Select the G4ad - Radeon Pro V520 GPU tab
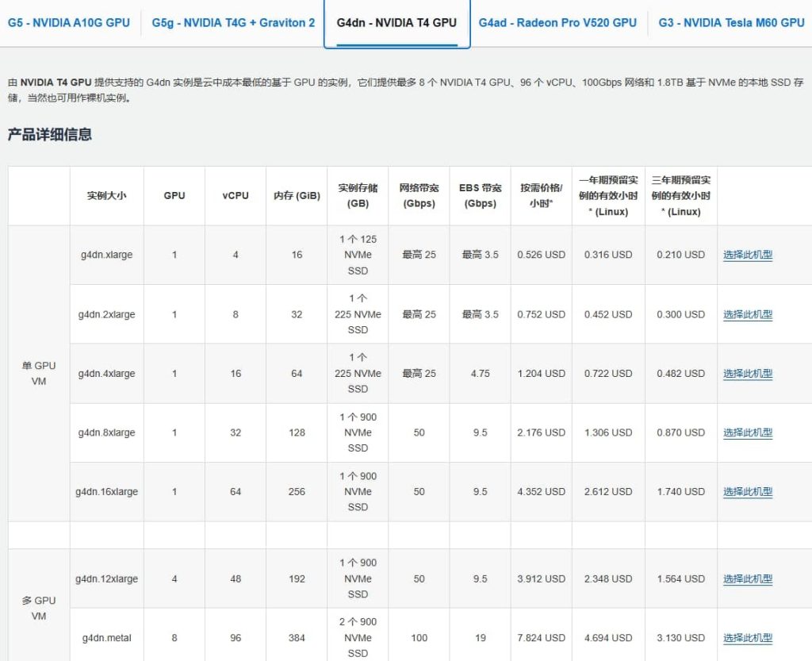Image resolution: width=812 pixels, height=661 pixels. 557,22
